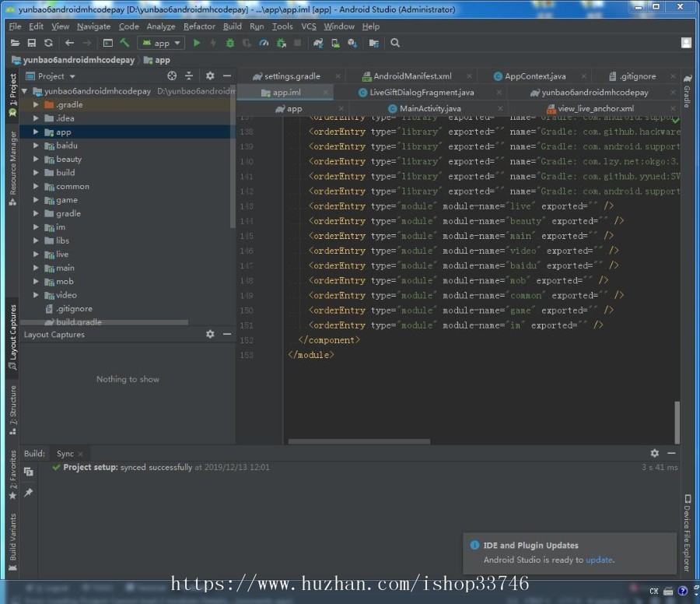Image resolution: width=700 pixels, height=604 pixels.
Task: Click the Make Project hammer icon
Action: pos(124,44)
